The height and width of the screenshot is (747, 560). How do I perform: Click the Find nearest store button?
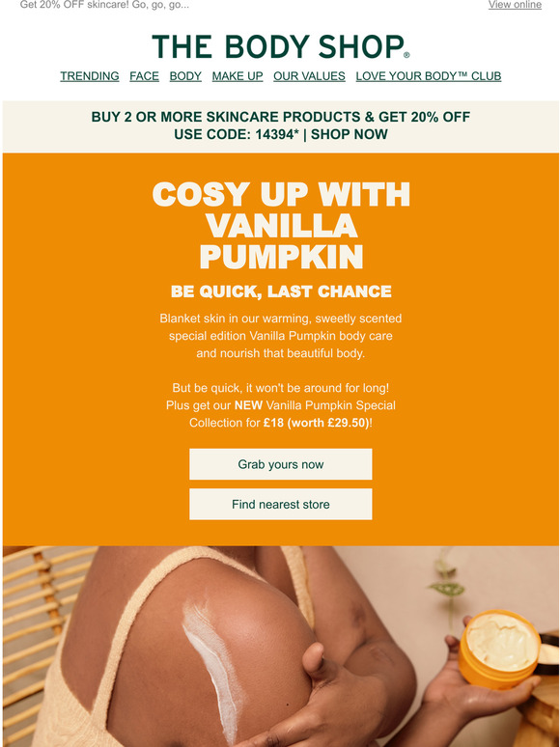[x=281, y=504]
